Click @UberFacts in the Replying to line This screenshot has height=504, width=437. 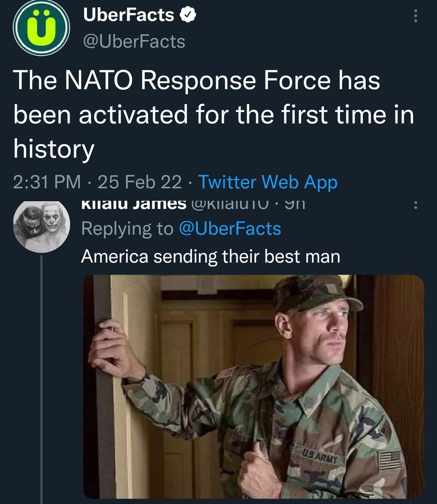click(230, 228)
